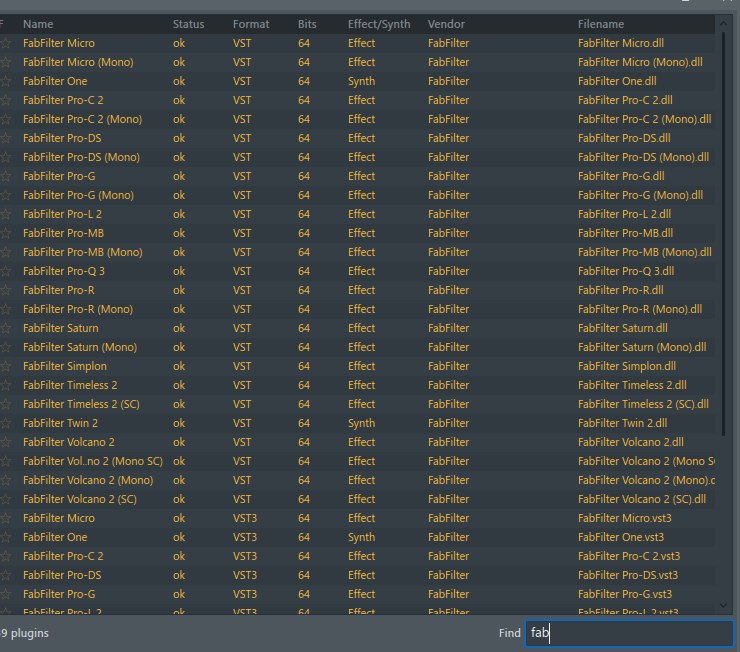Toggle favorite star on FabFilter Pro-C 2 (Mono)
This screenshot has width=740, height=652.
(x=5, y=119)
